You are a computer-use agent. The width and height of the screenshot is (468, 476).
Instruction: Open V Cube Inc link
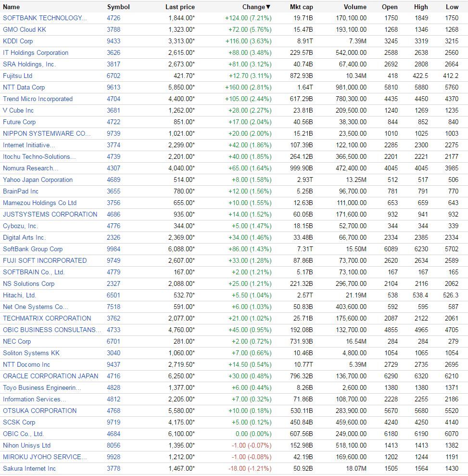(18, 110)
